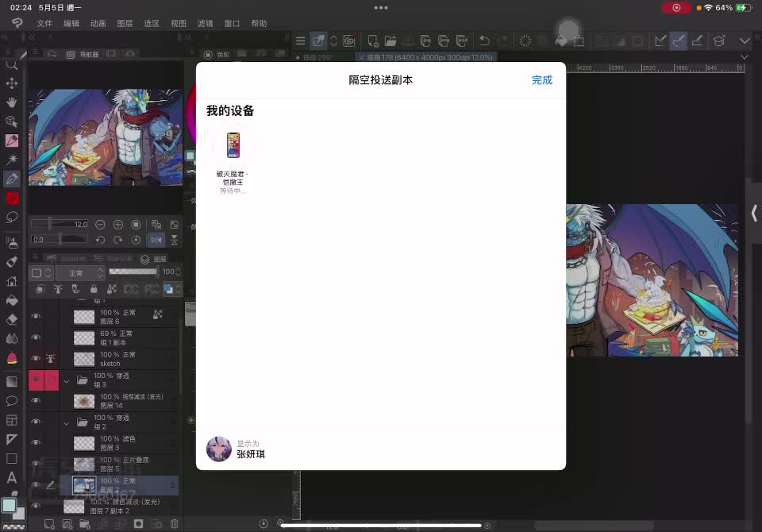Select the Fill bucket tool
The image size is (762, 532).
pyautogui.click(x=12, y=300)
